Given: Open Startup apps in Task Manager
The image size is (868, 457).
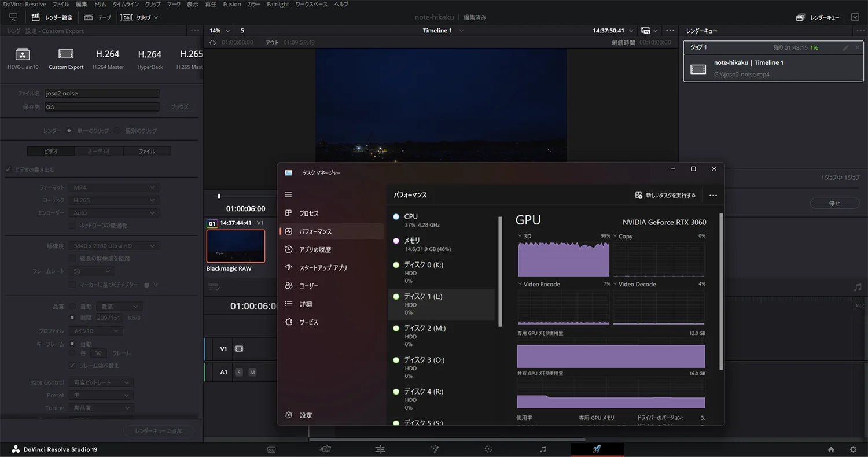Looking at the screenshot, I should (332, 268).
